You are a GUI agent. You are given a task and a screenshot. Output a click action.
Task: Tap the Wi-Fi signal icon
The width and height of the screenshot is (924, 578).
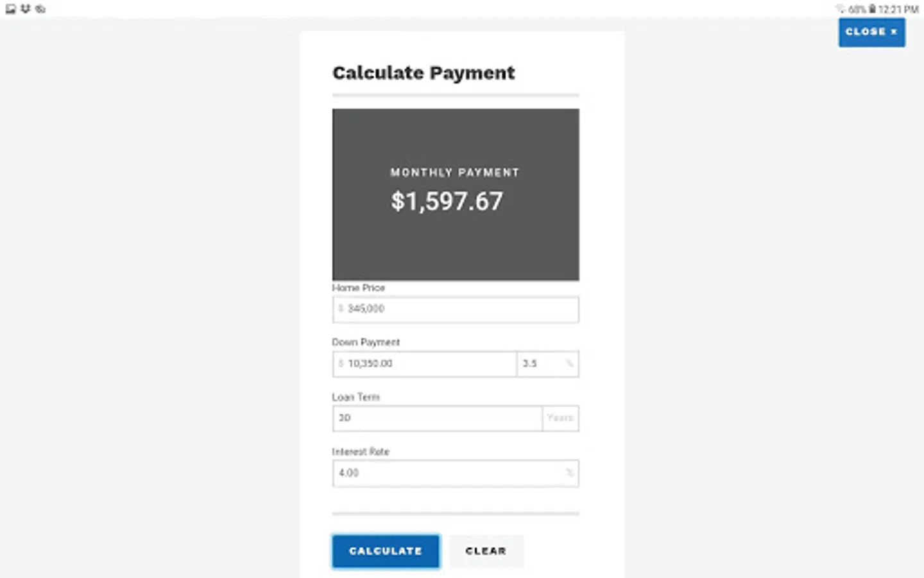pos(840,9)
